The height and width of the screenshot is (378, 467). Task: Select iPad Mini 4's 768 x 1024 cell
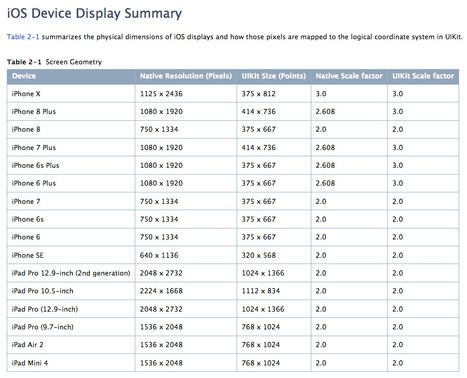point(274,363)
